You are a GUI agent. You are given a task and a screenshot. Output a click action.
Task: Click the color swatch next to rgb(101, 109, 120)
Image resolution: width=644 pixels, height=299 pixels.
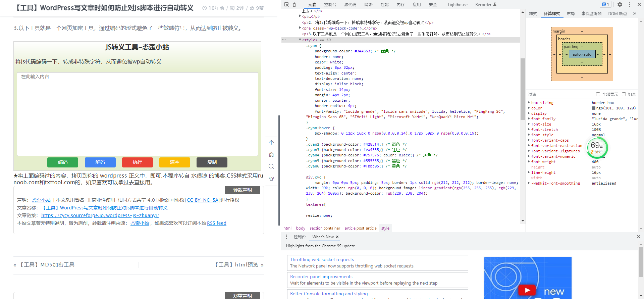pos(594,108)
